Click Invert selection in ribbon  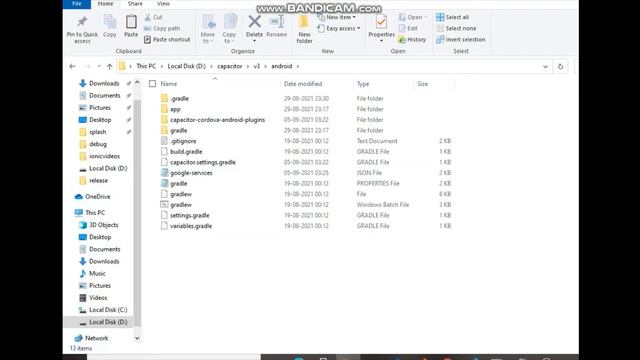461,40
